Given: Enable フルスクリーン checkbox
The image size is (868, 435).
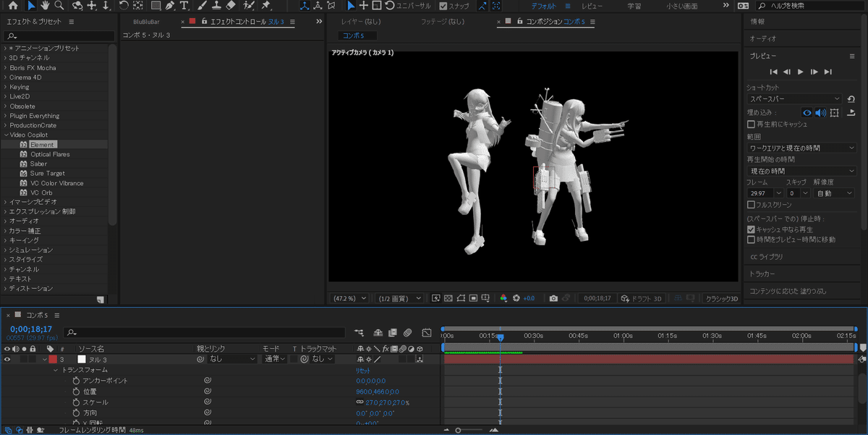Looking at the screenshot, I should click(x=751, y=205).
